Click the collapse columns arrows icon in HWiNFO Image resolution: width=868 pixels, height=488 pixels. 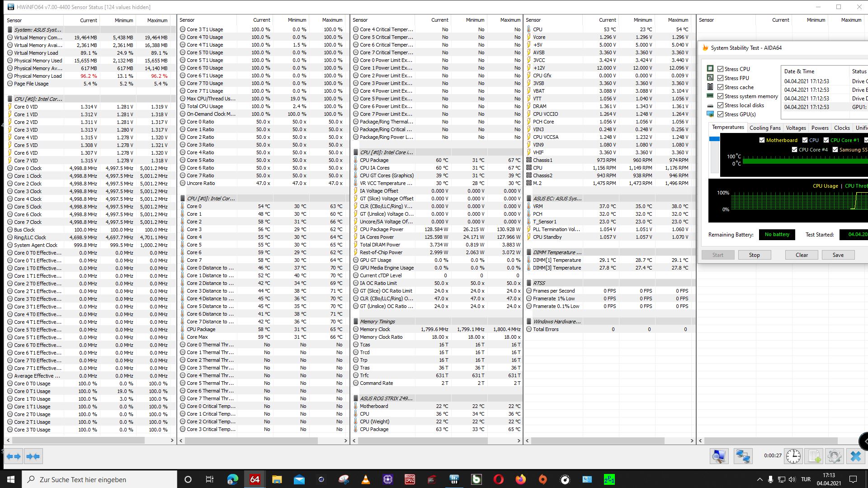click(x=33, y=456)
